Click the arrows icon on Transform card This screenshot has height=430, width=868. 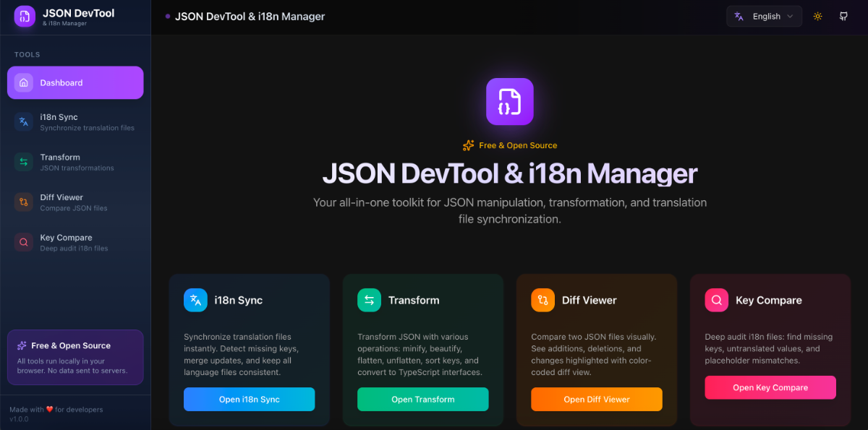tap(369, 300)
